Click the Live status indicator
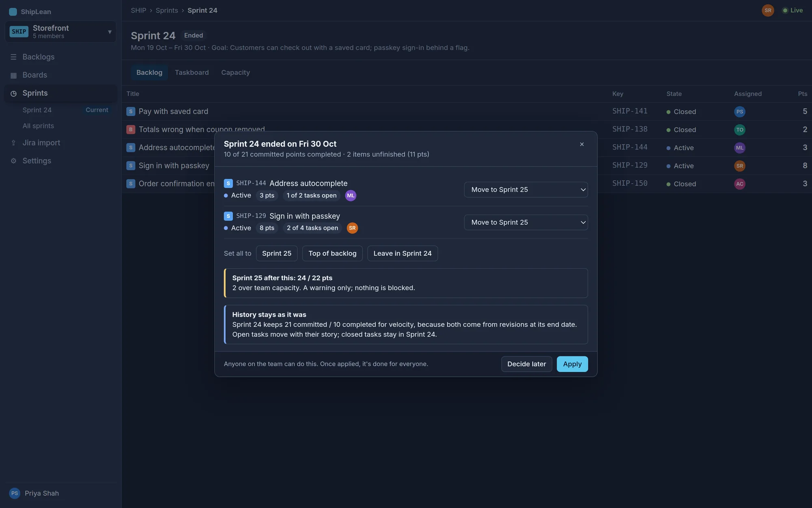Image resolution: width=812 pixels, height=508 pixels. [793, 11]
